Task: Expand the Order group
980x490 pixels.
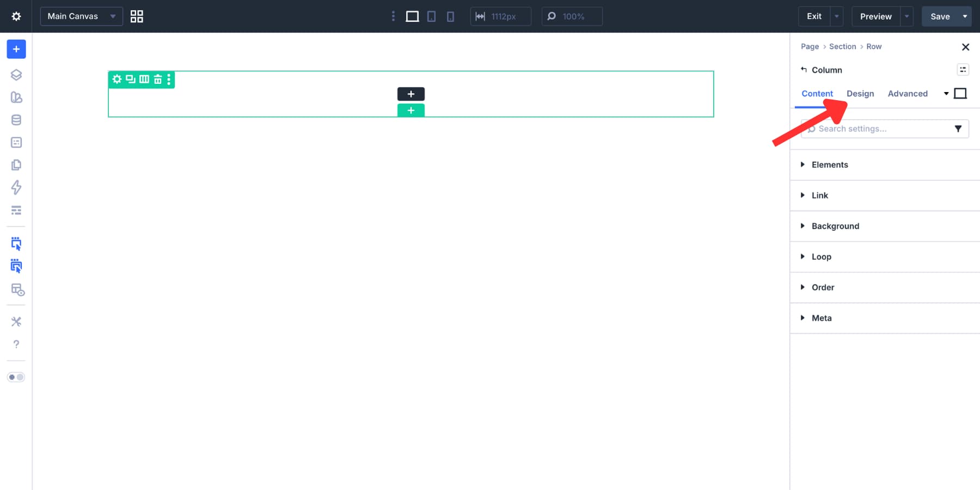Action: [x=885, y=287]
